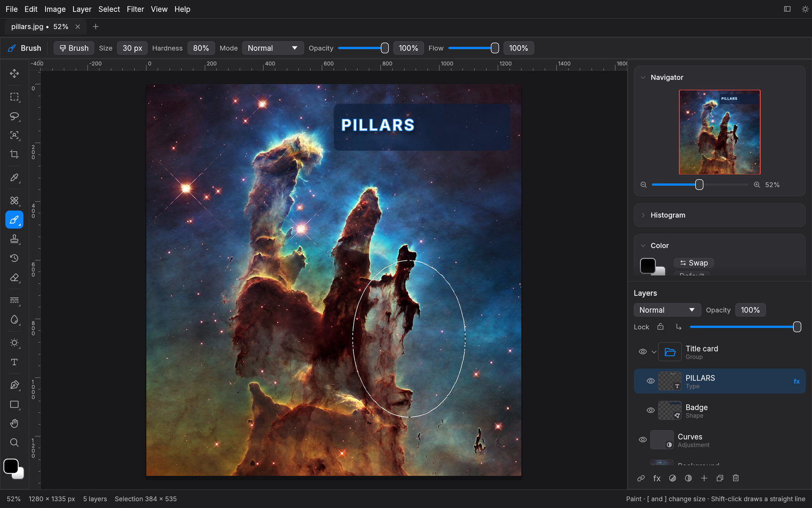The height and width of the screenshot is (508, 812).
Task: Select the Zoom tool
Action: pos(14,442)
